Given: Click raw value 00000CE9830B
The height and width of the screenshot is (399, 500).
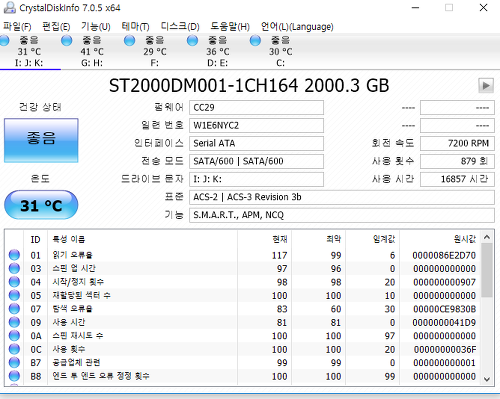Looking at the screenshot, I should (x=445, y=309).
